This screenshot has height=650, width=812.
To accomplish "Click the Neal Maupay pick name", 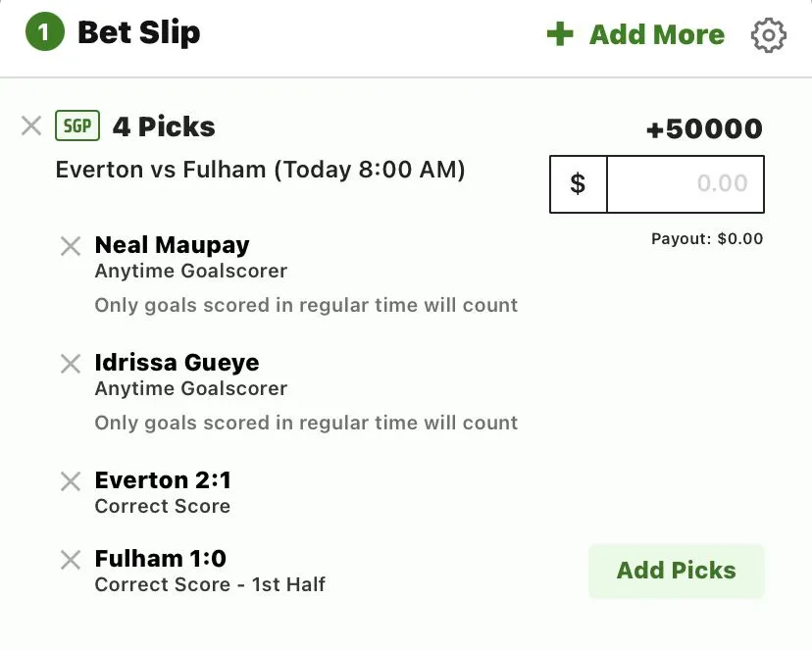I will coord(172,245).
